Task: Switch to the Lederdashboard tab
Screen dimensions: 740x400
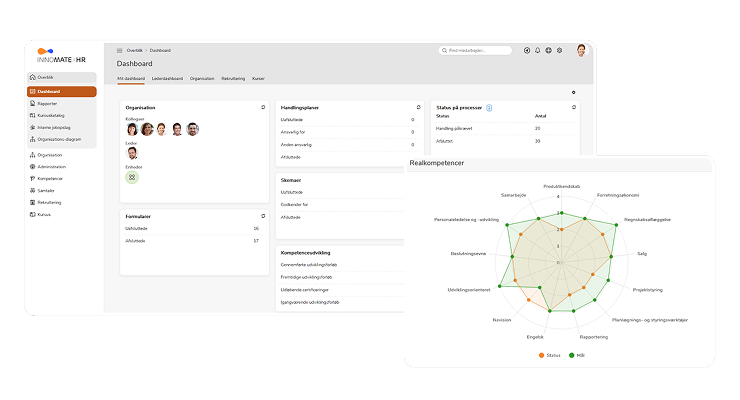Action: 167,77
